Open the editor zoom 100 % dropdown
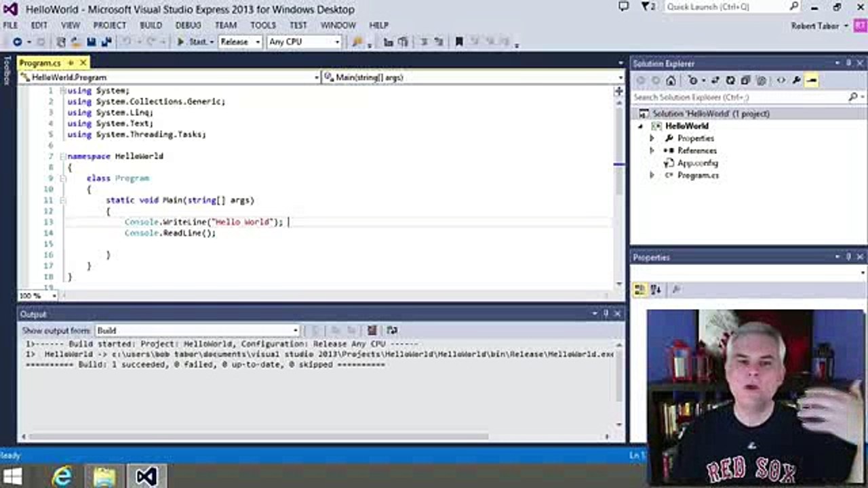Viewport: 868px width, 488px height. tap(37, 296)
